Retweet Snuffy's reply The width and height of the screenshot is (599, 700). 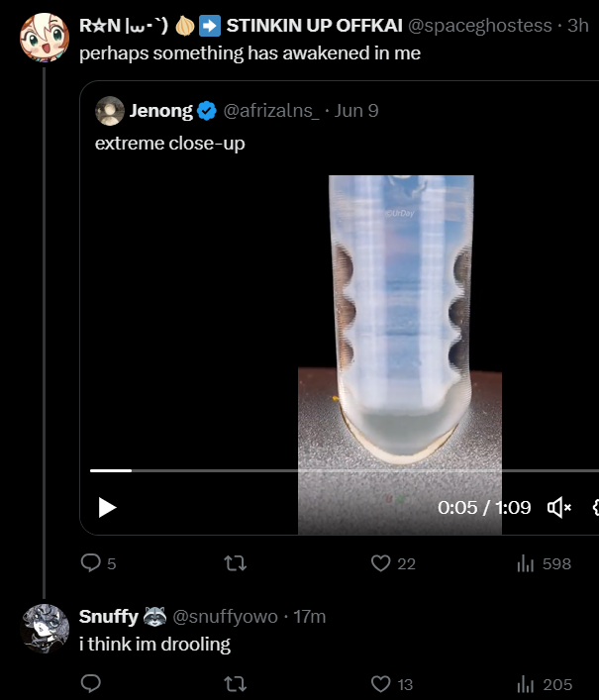click(236, 683)
